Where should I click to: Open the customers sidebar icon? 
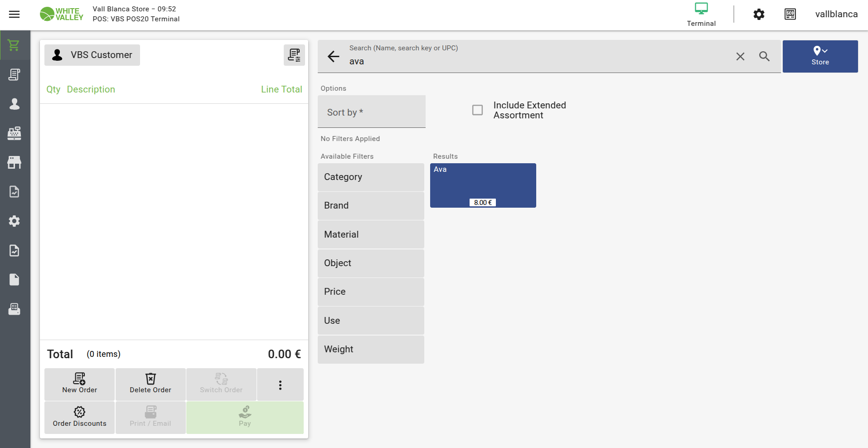pyautogui.click(x=15, y=104)
